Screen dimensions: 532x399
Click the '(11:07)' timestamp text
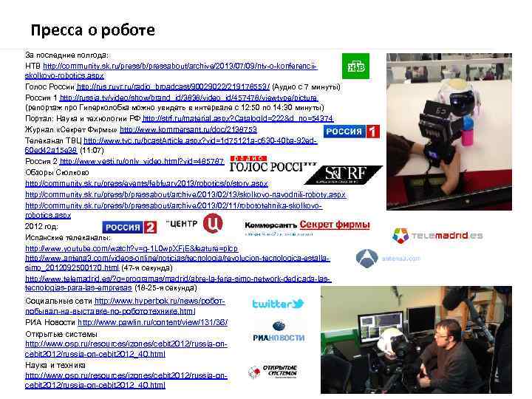coord(92,150)
